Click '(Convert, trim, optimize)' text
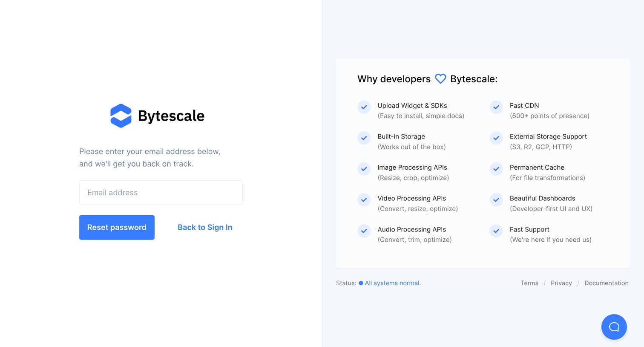 coord(414,240)
